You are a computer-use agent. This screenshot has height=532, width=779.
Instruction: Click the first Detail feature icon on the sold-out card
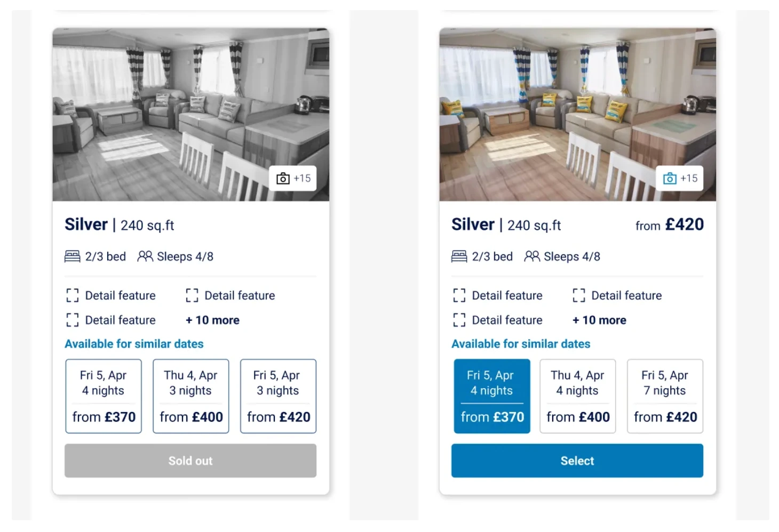tap(73, 295)
